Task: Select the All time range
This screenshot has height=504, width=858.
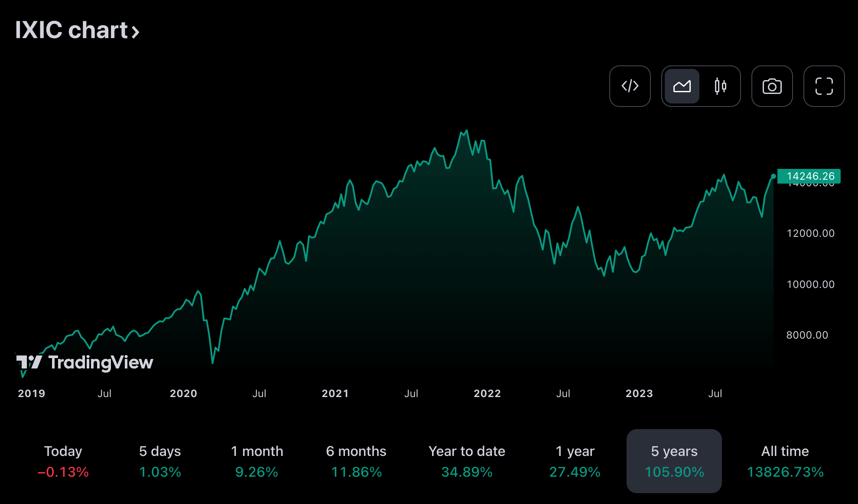Action: coord(785,461)
